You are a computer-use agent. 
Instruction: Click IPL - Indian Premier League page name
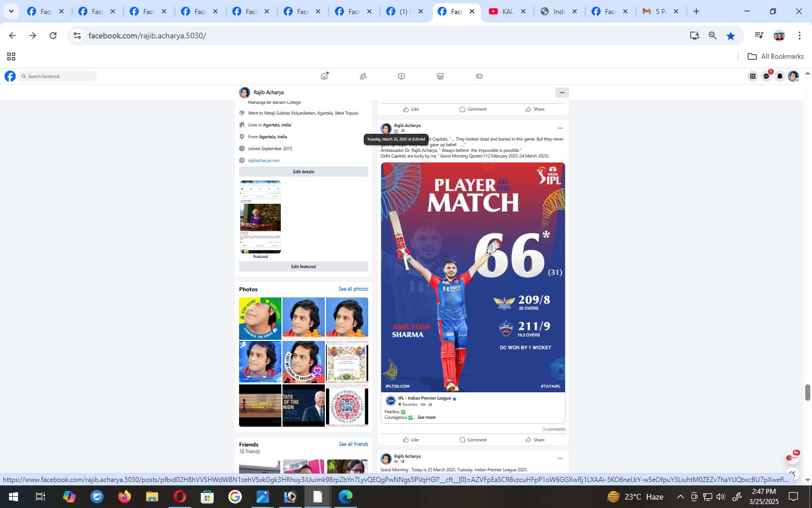pyautogui.click(x=424, y=398)
